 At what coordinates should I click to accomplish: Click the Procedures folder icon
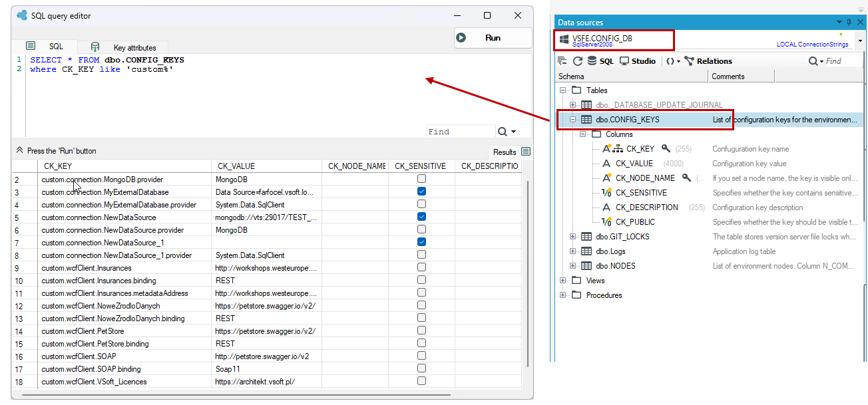tap(576, 295)
